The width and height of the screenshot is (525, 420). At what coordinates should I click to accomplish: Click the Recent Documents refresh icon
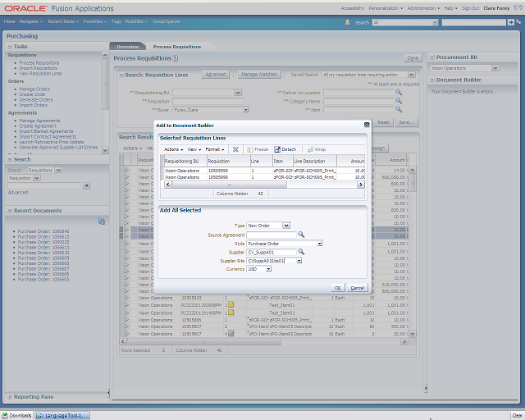pos(102,221)
